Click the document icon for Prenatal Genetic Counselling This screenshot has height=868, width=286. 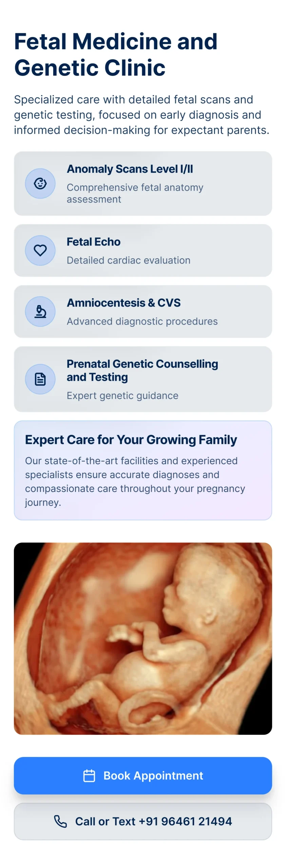40,379
